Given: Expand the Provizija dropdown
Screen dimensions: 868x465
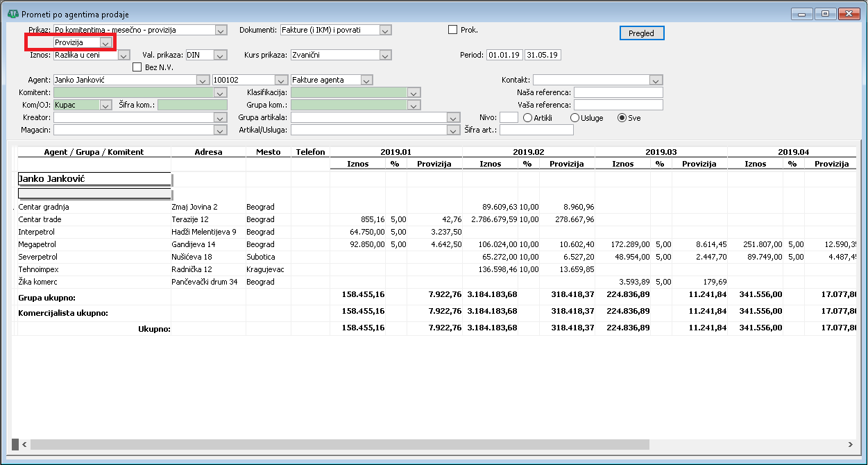Looking at the screenshot, I should [105, 43].
